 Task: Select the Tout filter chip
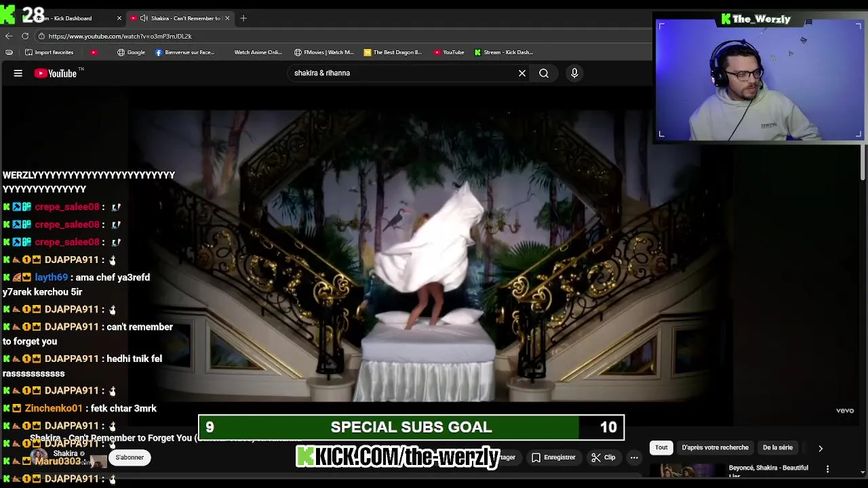tap(661, 447)
